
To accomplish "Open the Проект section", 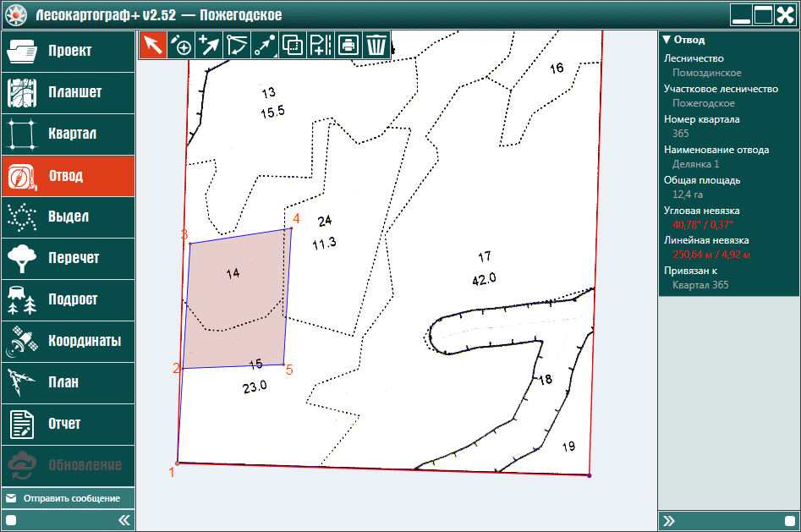I will pyautogui.click(x=69, y=51).
